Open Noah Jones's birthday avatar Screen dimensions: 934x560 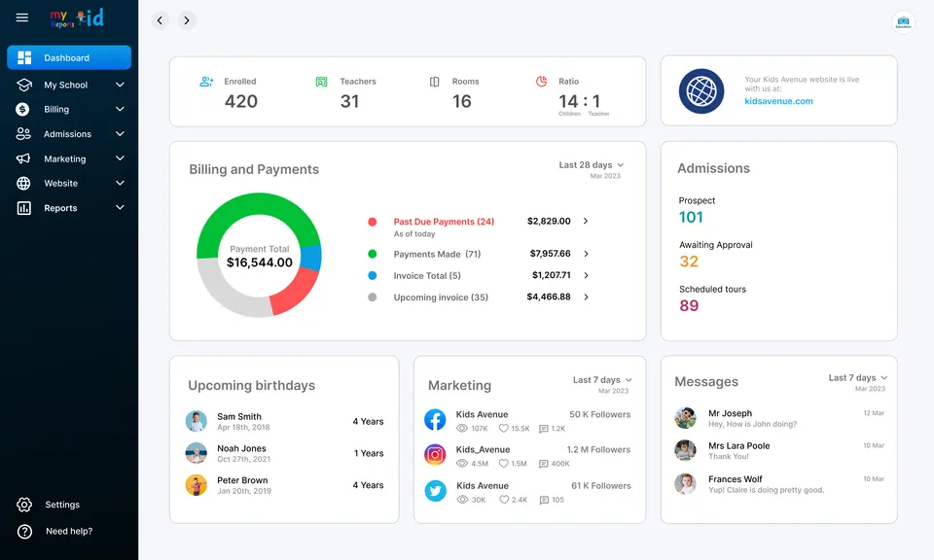[x=196, y=453]
